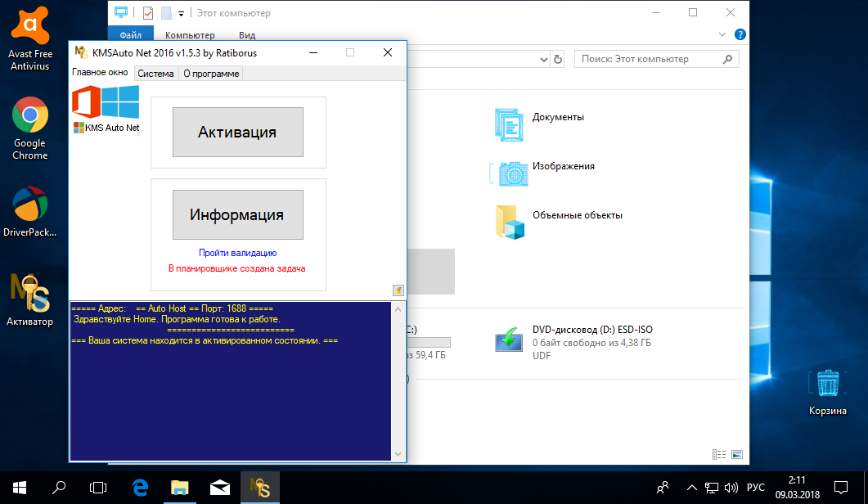Switch Explorer to details view icon
Image resolution: width=868 pixels, height=504 pixels.
(x=719, y=455)
